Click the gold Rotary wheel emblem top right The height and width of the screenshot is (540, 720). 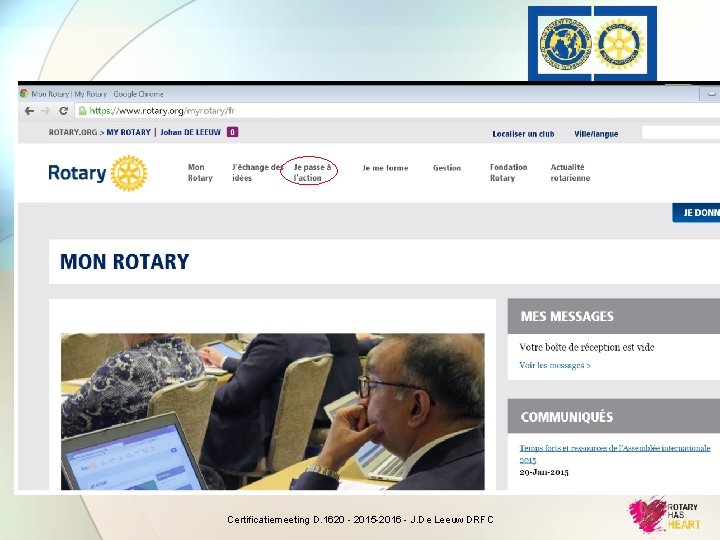(x=619, y=44)
